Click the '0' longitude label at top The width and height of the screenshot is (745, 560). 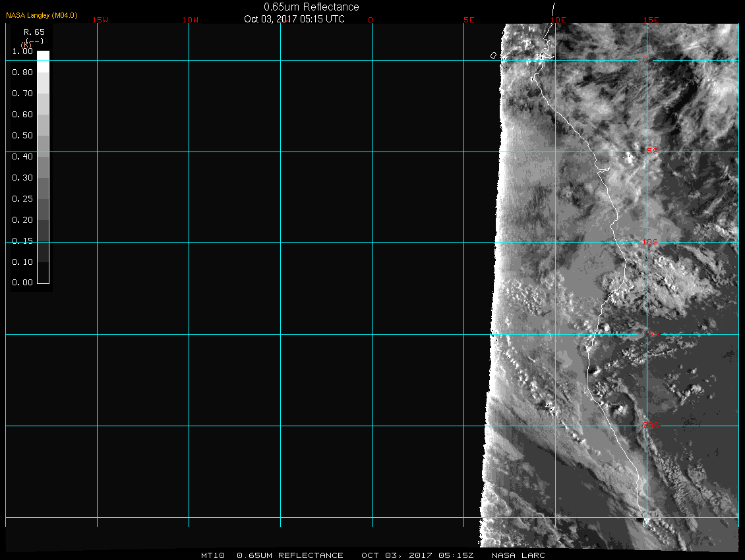tap(371, 20)
